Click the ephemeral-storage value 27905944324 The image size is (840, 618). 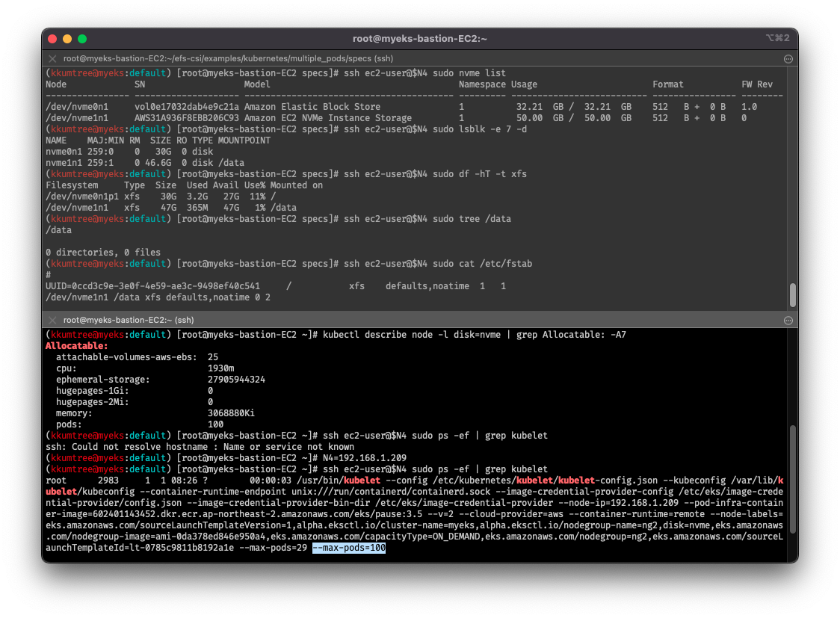click(236, 379)
